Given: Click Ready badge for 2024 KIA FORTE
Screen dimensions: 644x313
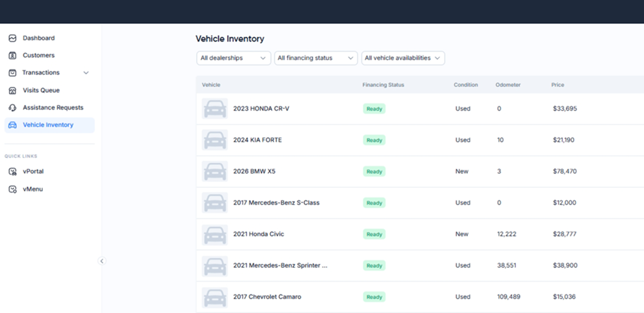Looking at the screenshot, I should [x=374, y=140].
